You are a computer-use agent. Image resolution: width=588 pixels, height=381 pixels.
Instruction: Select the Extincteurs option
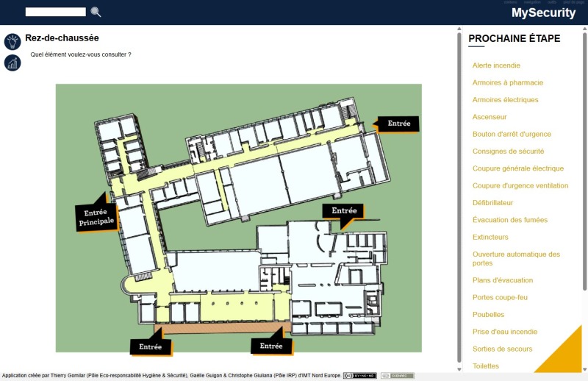coord(490,237)
